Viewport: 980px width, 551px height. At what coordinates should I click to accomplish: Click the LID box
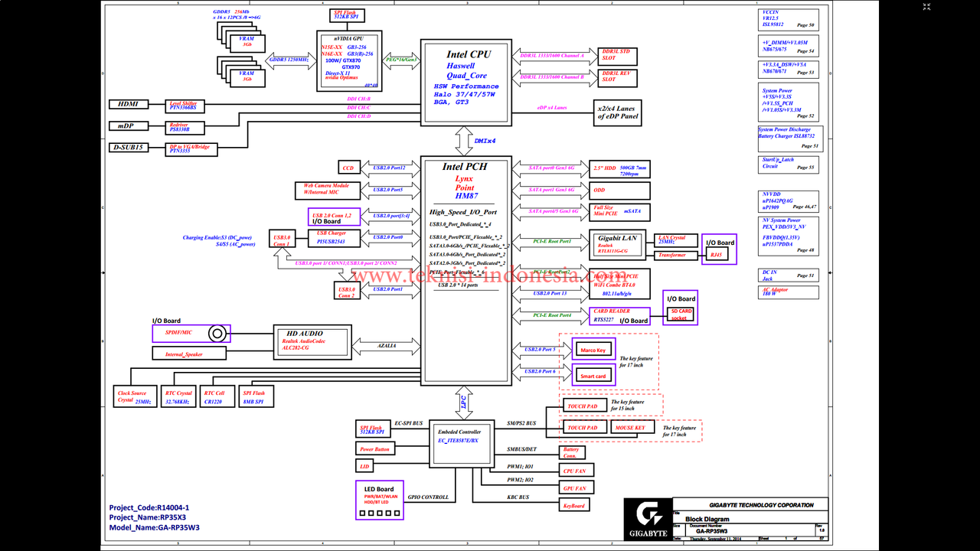coord(364,466)
